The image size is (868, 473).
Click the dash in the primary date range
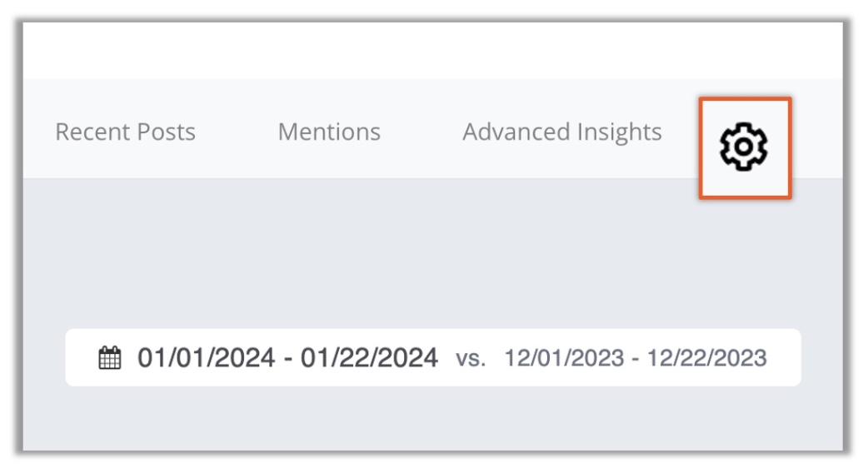pos(288,358)
